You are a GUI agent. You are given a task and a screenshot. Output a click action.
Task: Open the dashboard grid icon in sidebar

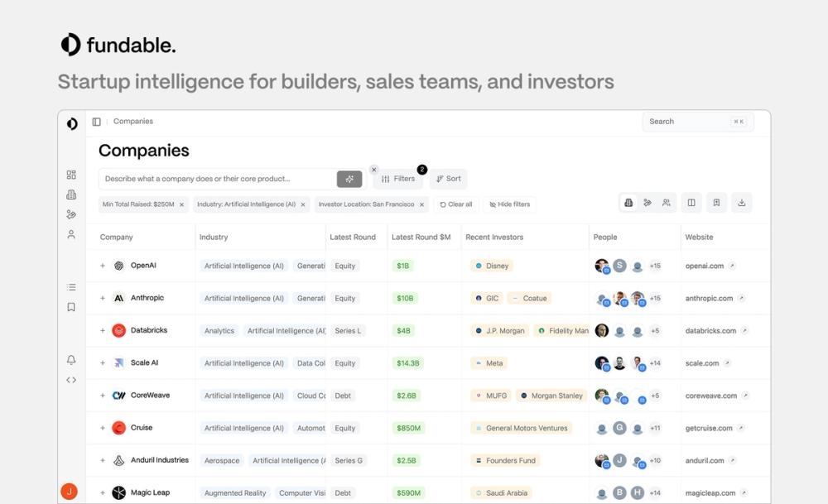coord(71,175)
